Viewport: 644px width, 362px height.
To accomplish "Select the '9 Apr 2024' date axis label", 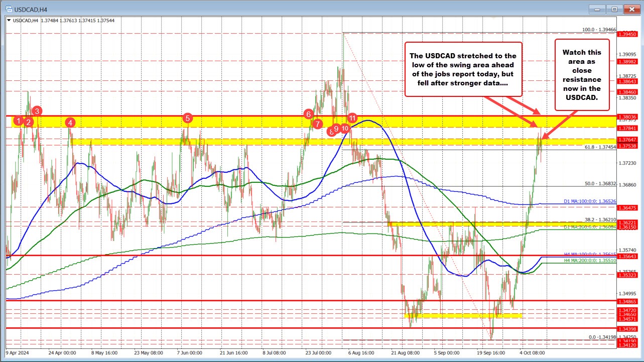I will coord(17,353).
